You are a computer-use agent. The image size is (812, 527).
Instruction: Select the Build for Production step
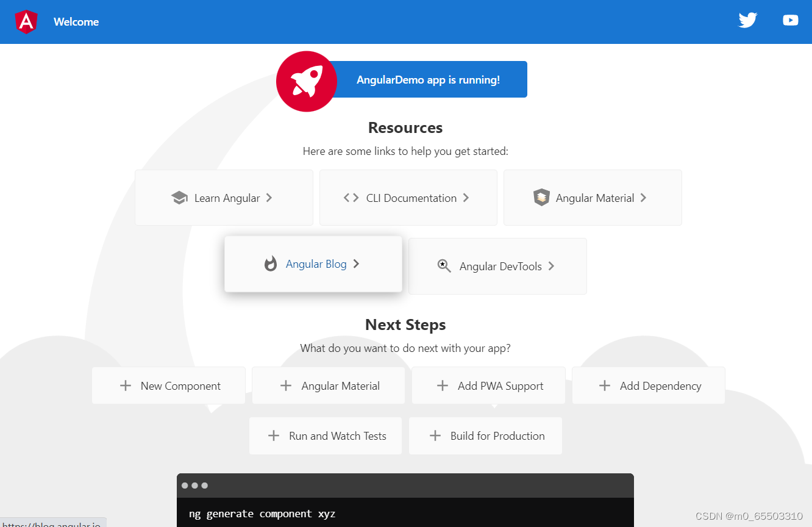point(485,436)
